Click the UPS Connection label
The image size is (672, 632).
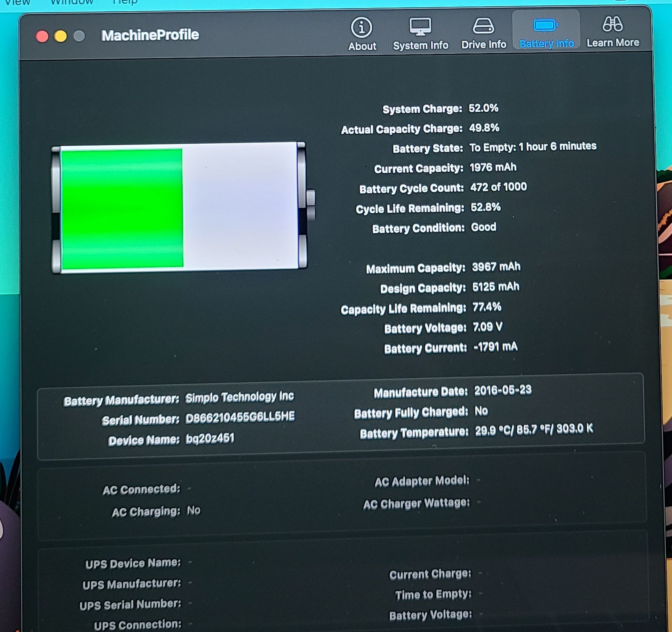[x=138, y=625]
